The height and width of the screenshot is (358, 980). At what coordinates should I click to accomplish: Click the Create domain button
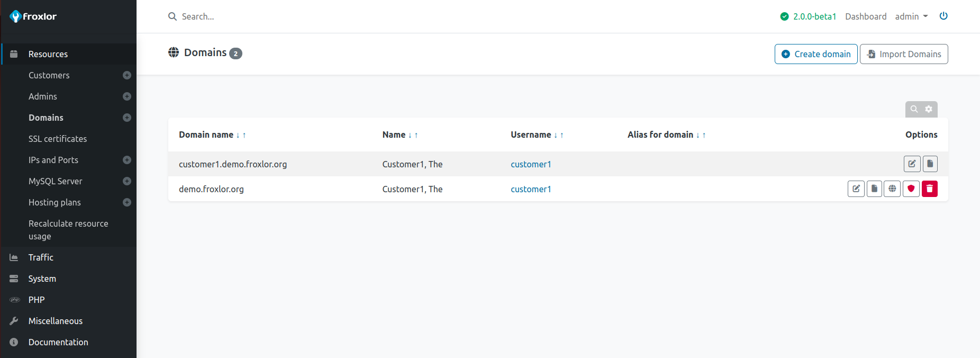pos(815,54)
